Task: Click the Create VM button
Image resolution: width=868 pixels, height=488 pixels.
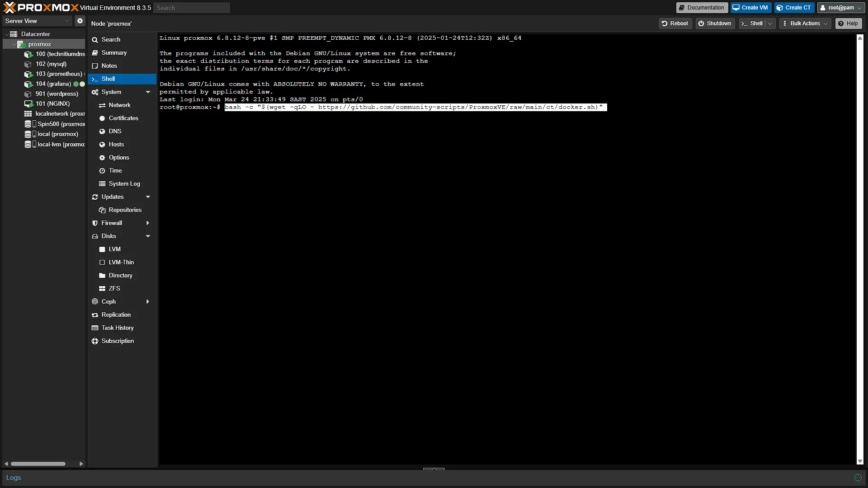Action: pos(750,8)
